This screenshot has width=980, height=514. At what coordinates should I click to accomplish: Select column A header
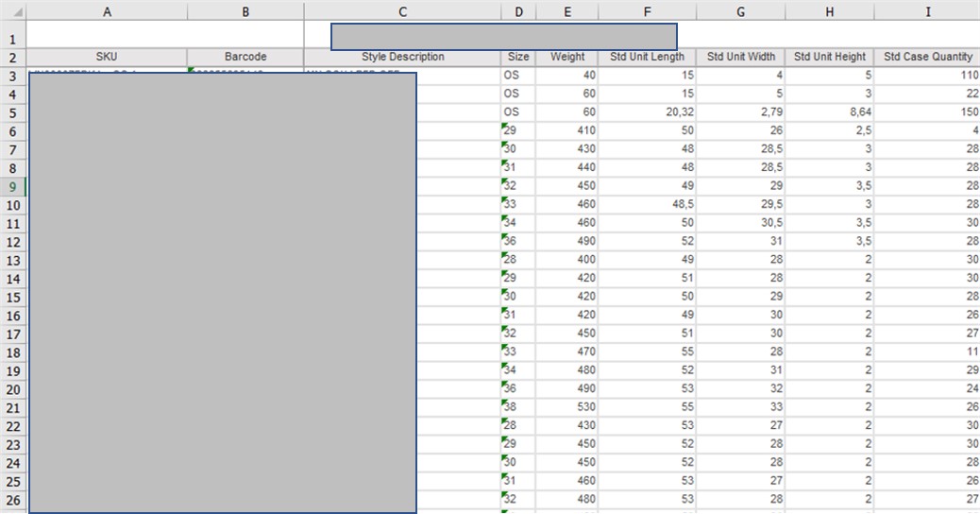click(x=107, y=11)
